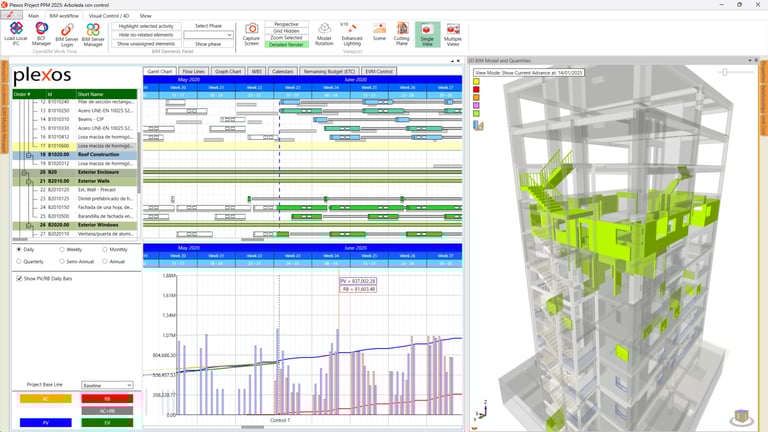Click the XYZ axis gizmo in viewport
The height and width of the screenshot is (432, 768).
click(x=482, y=410)
